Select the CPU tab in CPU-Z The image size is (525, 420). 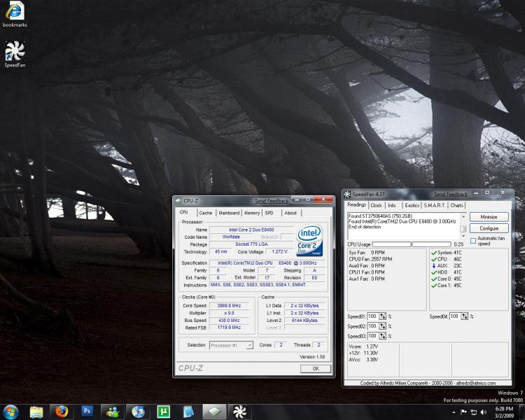184,212
